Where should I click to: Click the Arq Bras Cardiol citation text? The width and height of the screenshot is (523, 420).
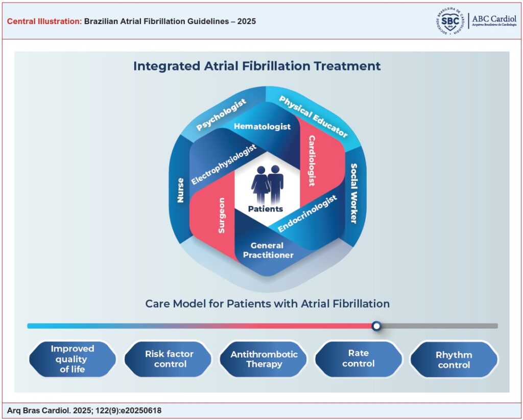coord(84,411)
